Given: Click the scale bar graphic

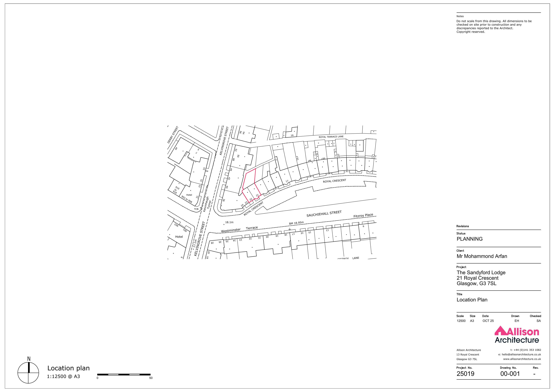Looking at the screenshot, I should (x=124, y=375).
